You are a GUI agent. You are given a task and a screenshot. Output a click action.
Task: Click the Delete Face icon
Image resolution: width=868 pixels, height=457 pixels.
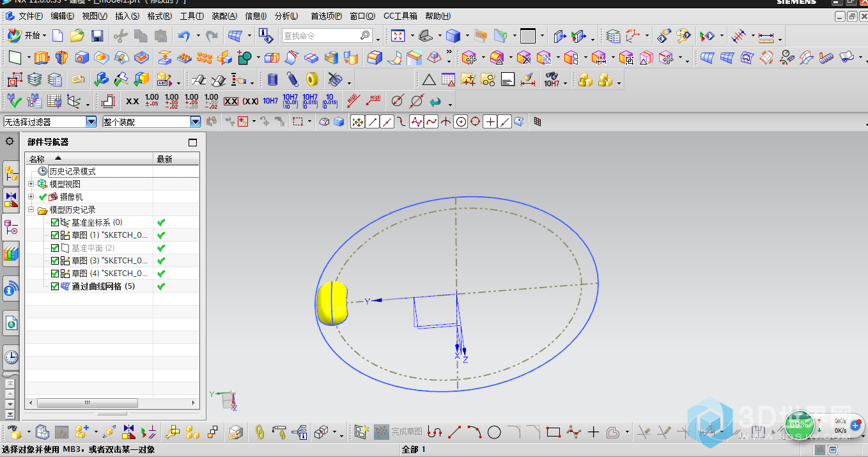coord(524,58)
